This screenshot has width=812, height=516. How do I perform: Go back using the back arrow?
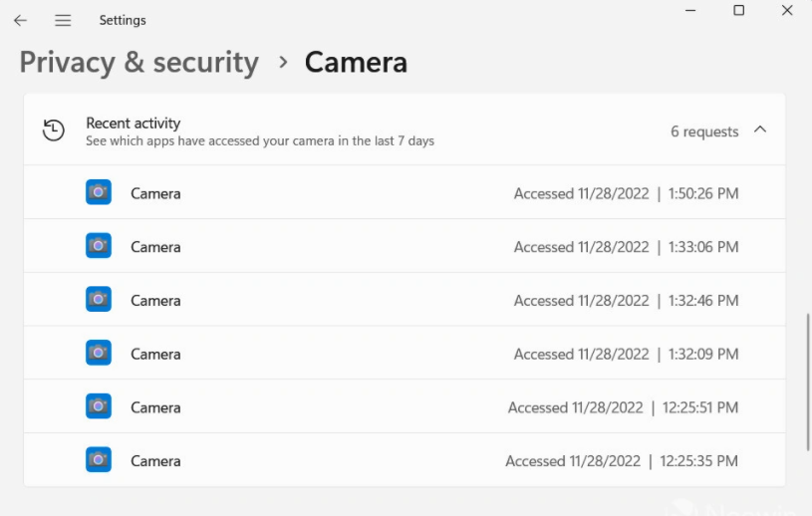tap(20, 20)
